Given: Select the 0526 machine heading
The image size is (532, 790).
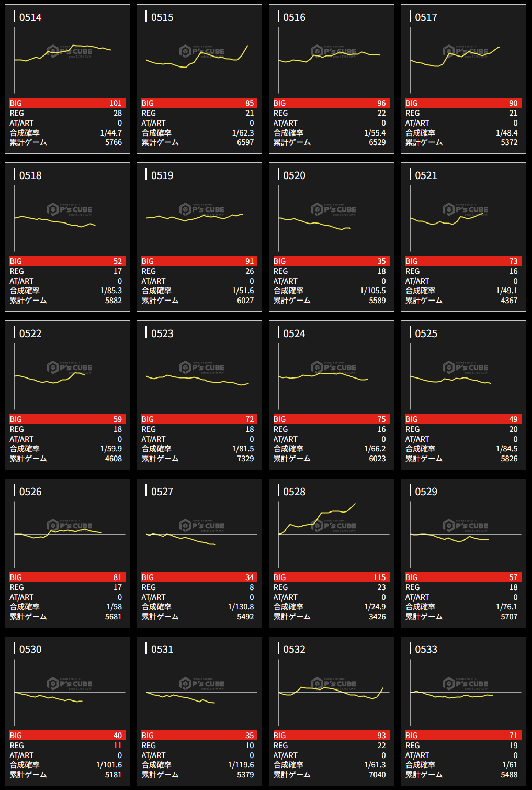Looking at the screenshot, I should (x=30, y=492).
